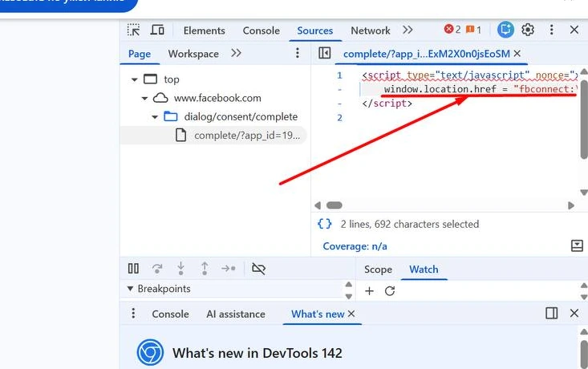
Task: Click the pretty print braces icon
Action: [324, 224]
